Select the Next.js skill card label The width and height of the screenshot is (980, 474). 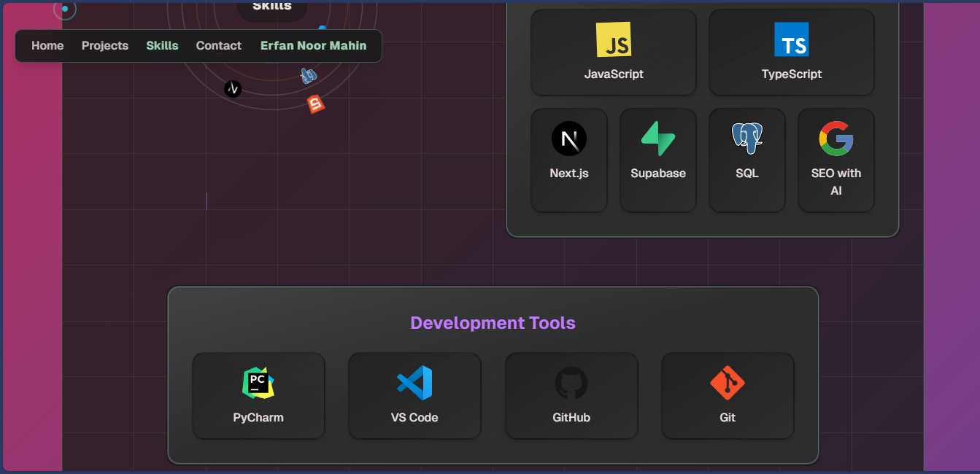click(x=569, y=173)
